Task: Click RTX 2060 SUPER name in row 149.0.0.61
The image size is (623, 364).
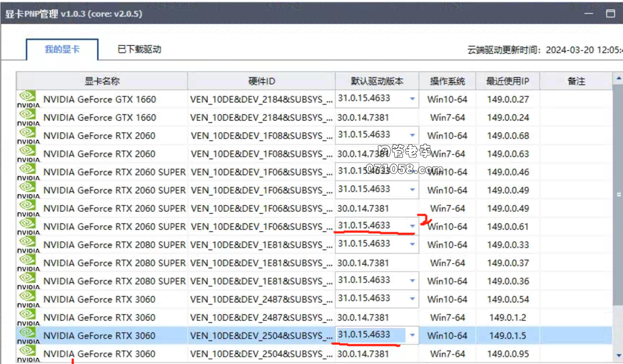Action: pos(115,227)
